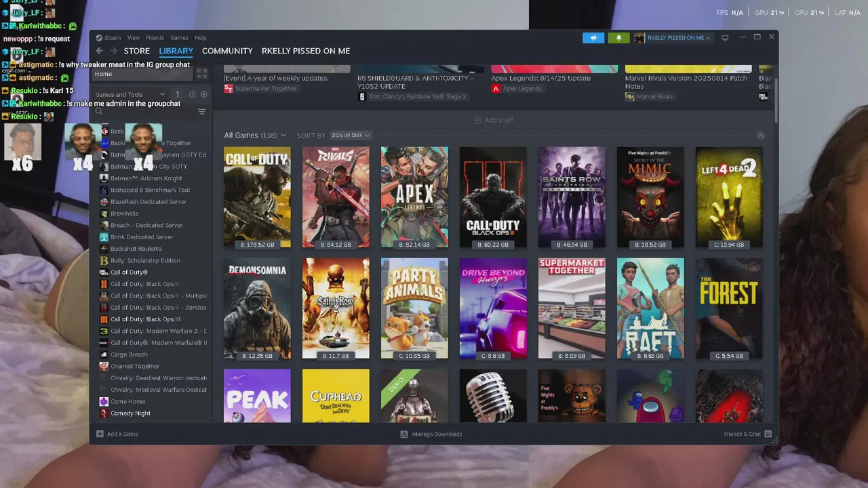Click the ready-to-play filter icon
Viewport: 868px width, 488px height.
[x=203, y=94]
